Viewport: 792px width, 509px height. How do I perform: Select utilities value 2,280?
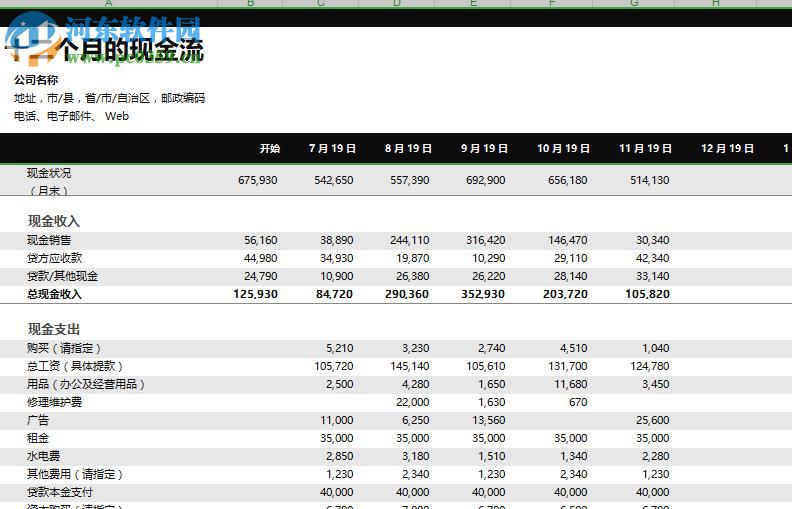(x=656, y=456)
